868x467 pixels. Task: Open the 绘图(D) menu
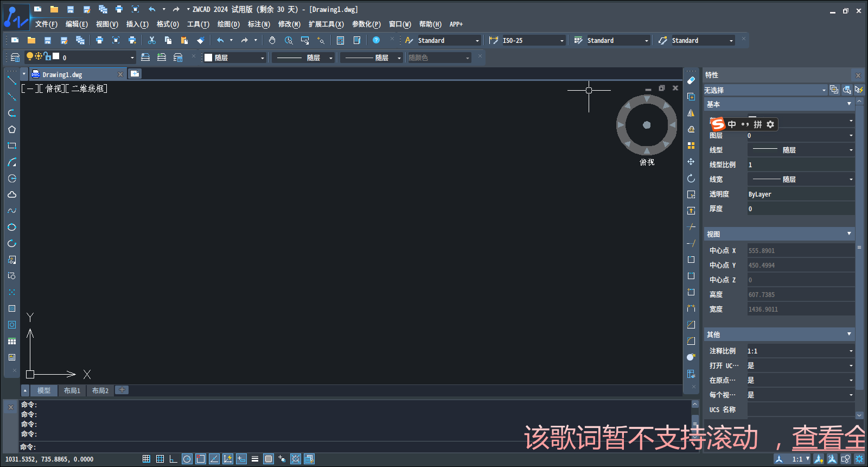(228, 24)
